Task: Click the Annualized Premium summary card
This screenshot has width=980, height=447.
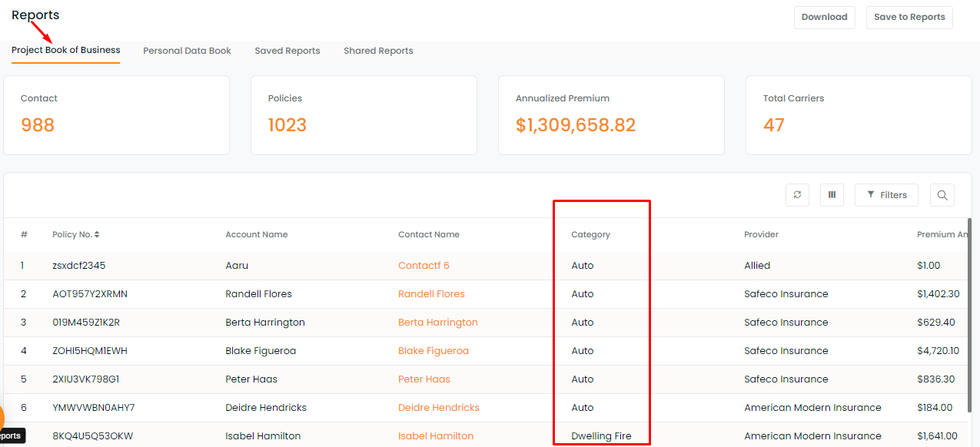Action: pyautogui.click(x=611, y=115)
